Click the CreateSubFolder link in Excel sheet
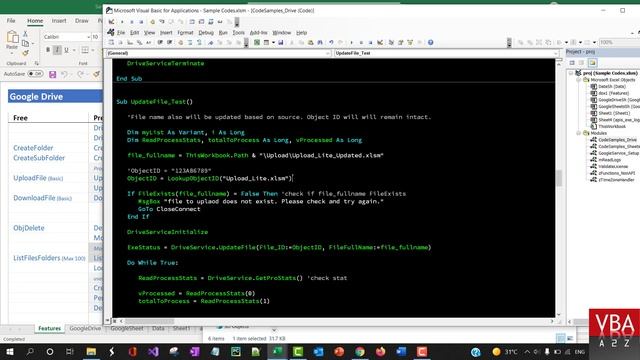This screenshot has height=360, width=640. (39, 158)
